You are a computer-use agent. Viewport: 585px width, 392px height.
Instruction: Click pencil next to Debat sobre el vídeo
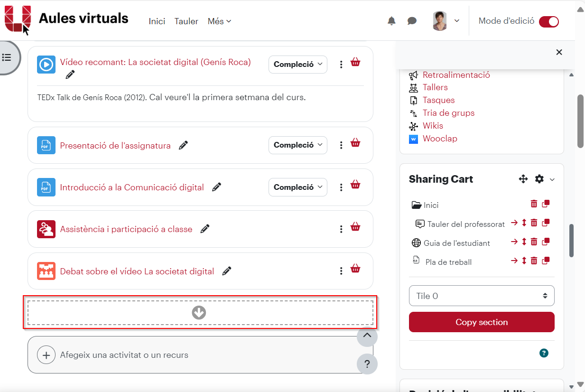[x=227, y=271]
